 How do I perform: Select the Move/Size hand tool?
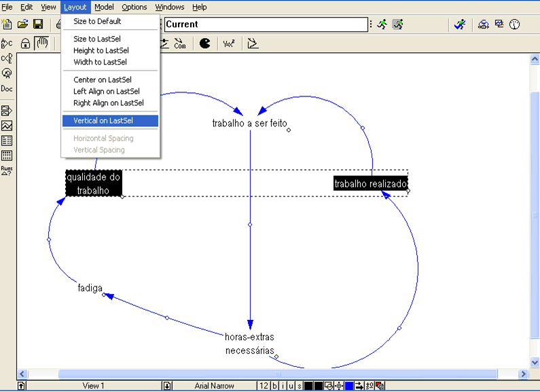[x=41, y=44]
